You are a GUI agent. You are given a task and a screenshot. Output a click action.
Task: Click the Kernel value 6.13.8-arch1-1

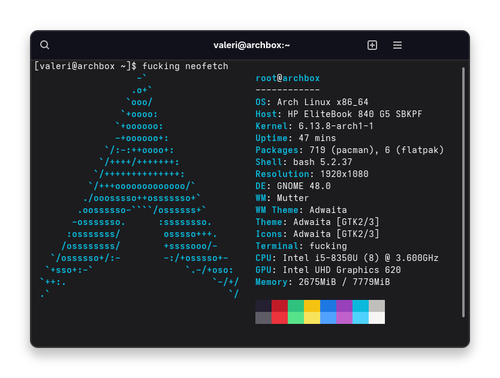coord(336,126)
